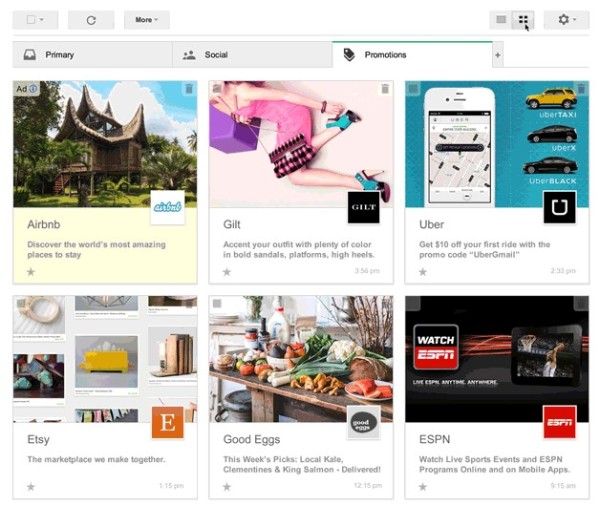Click the 3:56 pm timestamp on Gilt
This screenshot has height=506, width=600.
367,271
